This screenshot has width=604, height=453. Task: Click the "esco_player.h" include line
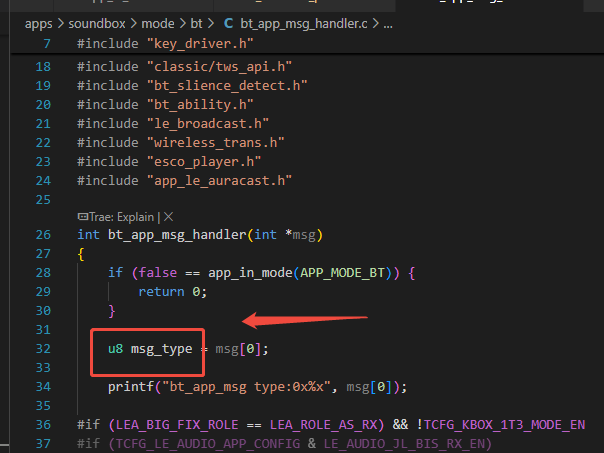click(169, 161)
